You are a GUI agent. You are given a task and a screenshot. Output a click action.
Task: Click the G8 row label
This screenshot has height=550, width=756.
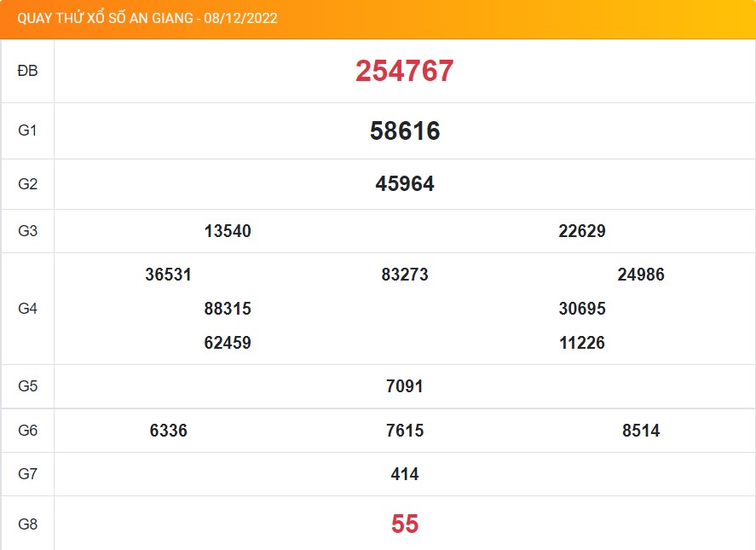27,524
